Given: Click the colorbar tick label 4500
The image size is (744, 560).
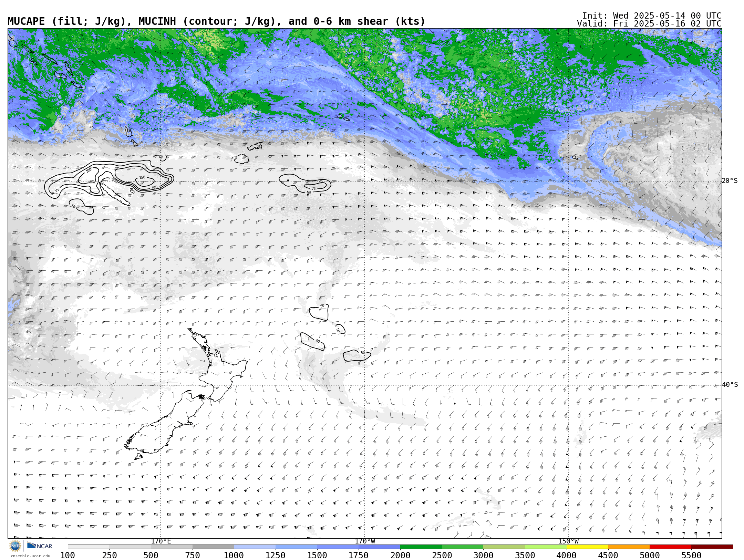Looking at the screenshot, I should tap(608, 555).
